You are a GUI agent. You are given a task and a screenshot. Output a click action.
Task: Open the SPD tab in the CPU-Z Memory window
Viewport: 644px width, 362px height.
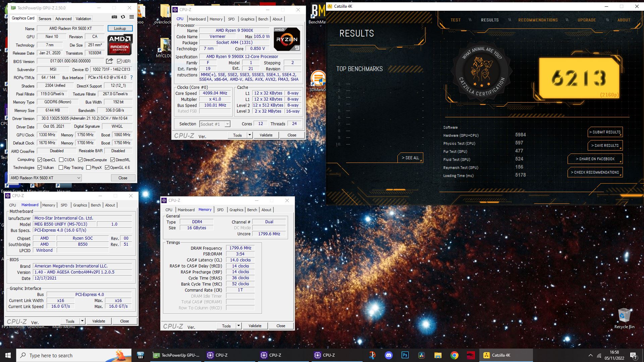coord(220,210)
